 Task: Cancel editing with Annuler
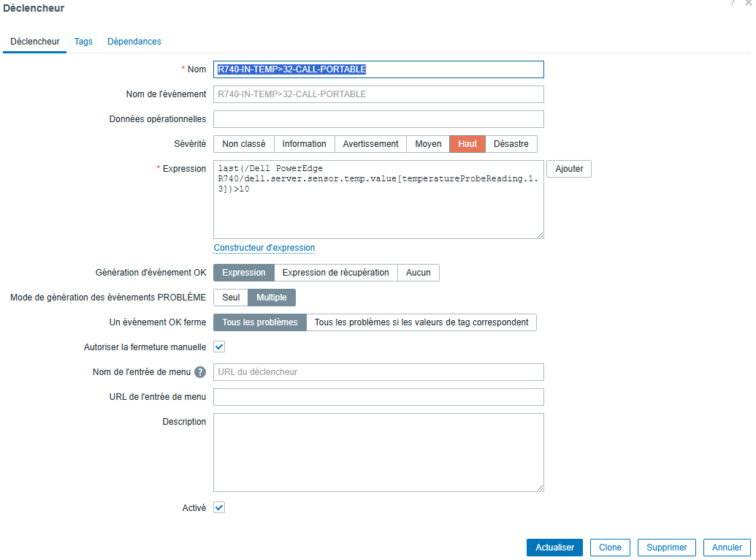(727, 548)
